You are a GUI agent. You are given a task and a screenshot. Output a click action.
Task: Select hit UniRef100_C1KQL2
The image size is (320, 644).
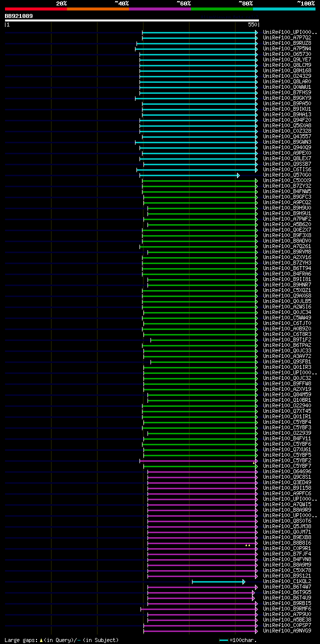[287, 581]
